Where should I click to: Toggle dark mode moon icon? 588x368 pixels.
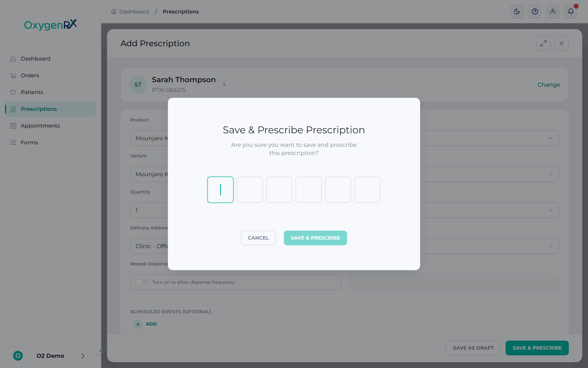517,11
